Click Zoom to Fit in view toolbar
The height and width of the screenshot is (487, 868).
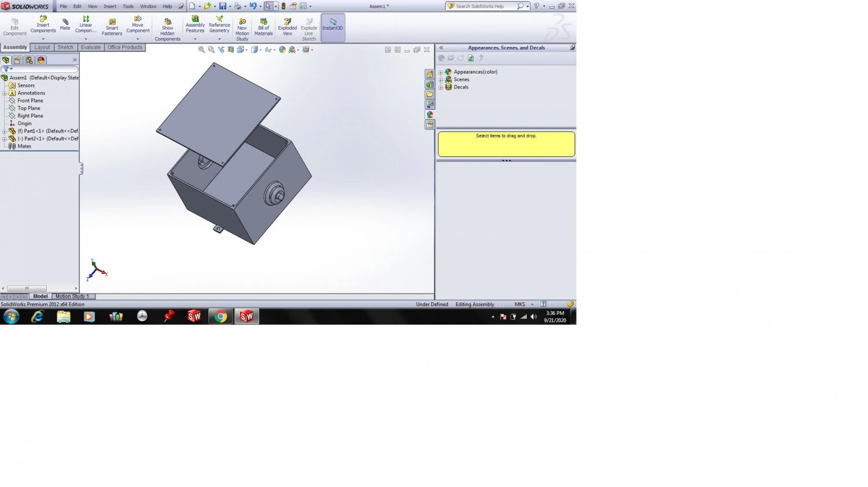(x=201, y=50)
